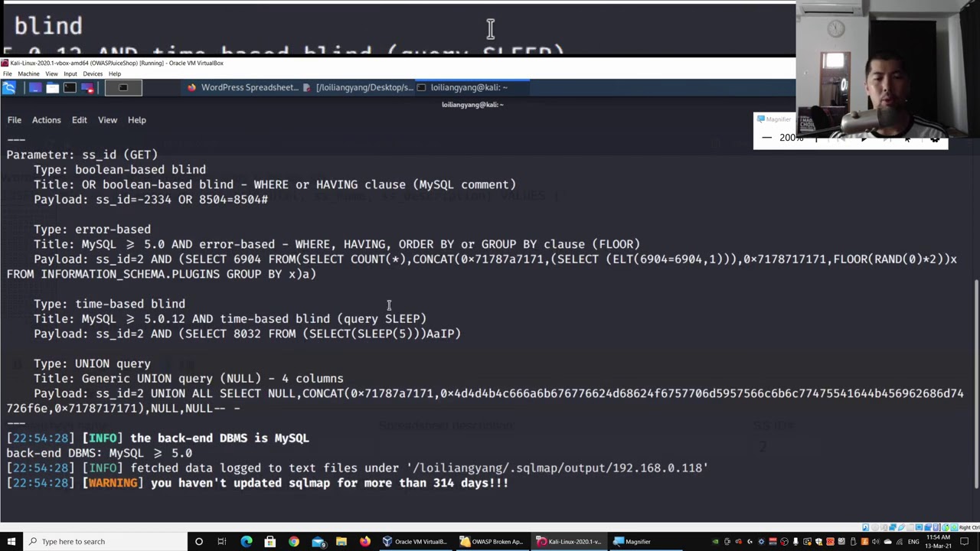Screen dimensions: 980x551
Task: Switch to the /loiliangyang/Desktop editor window
Action: pyautogui.click(x=358, y=87)
